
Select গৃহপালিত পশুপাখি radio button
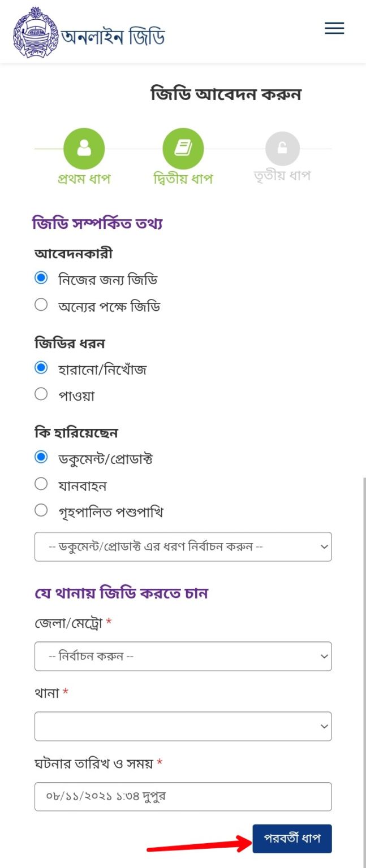[x=41, y=511]
